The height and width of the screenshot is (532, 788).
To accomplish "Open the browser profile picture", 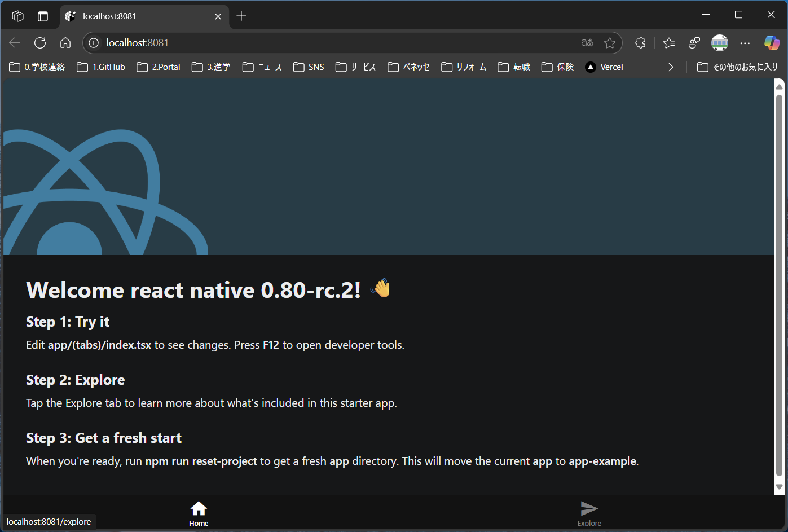I will (x=720, y=43).
